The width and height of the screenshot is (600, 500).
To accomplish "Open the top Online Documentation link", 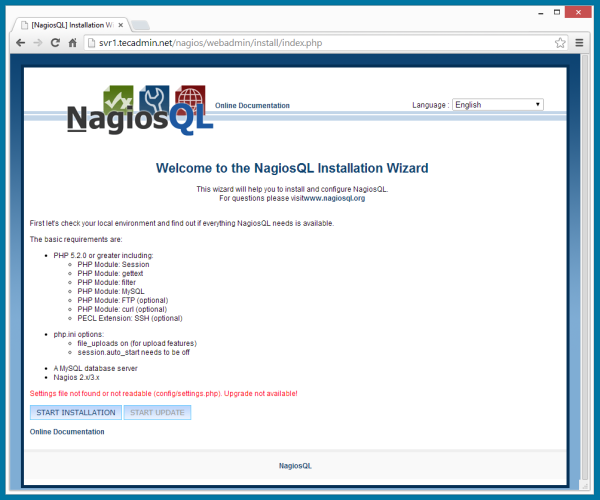I will click(252, 105).
